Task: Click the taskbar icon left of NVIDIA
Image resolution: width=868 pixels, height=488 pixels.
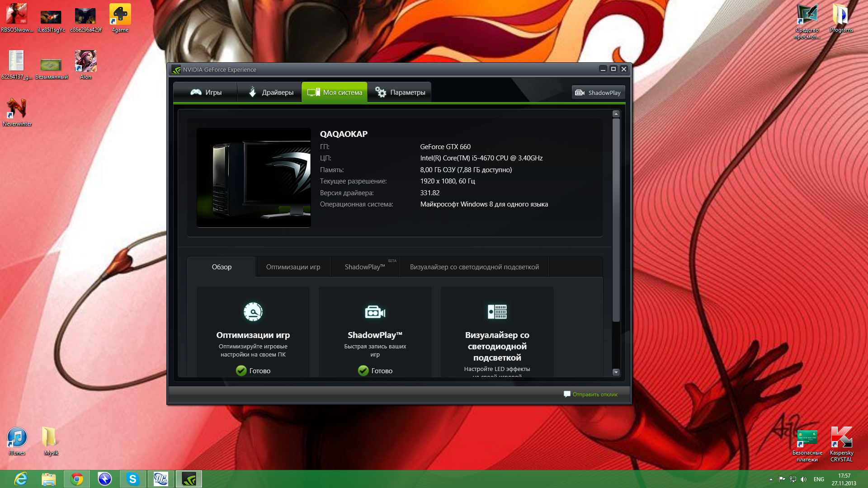Action: click(160, 479)
